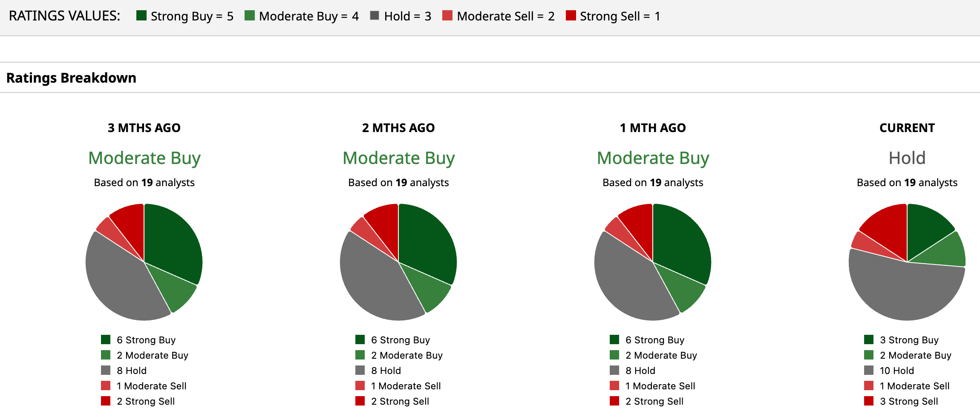Click the Moderate Buy consensus under 1 MTH AGO

pos(653,158)
